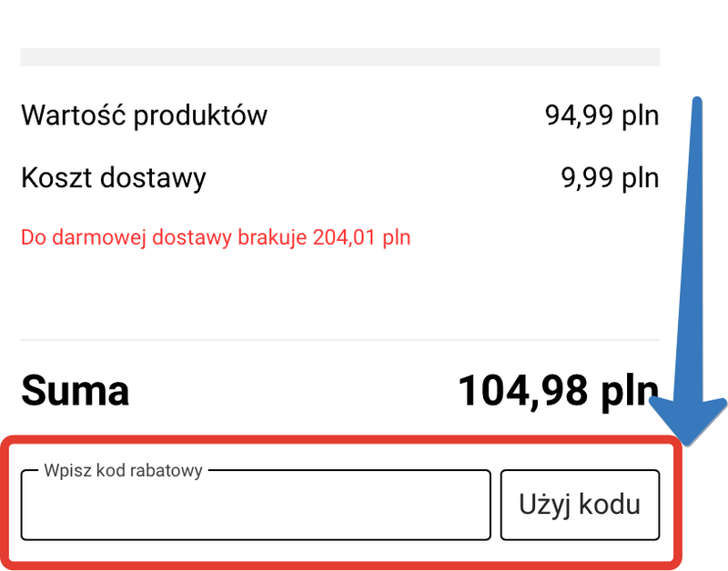Click the 204,01 pln missing amount
The width and height of the screenshot is (728, 571).
tap(361, 238)
